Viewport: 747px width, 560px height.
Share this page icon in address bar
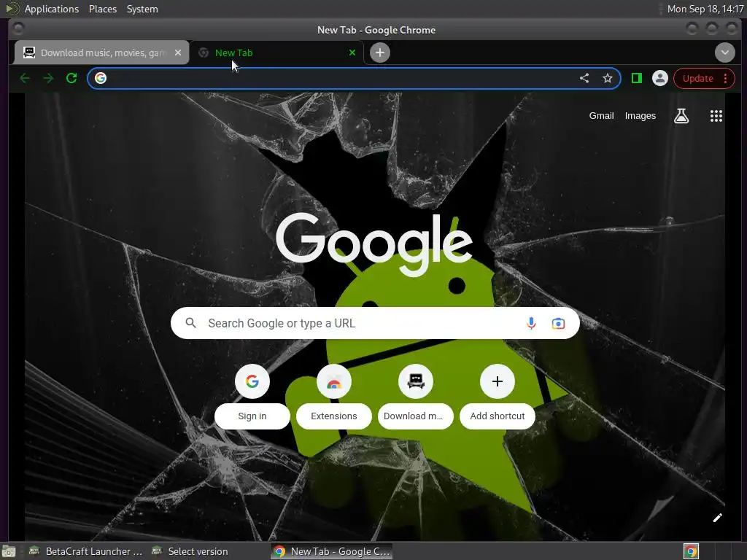pyautogui.click(x=584, y=78)
